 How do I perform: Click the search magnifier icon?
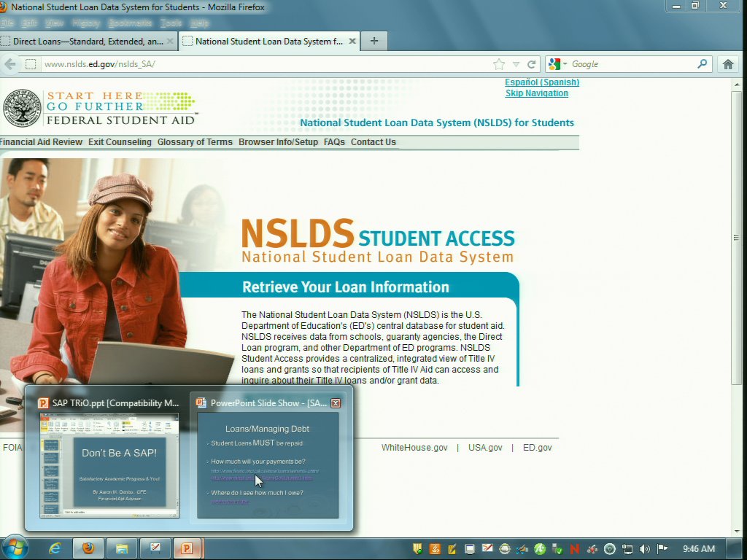click(x=702, y=64)
